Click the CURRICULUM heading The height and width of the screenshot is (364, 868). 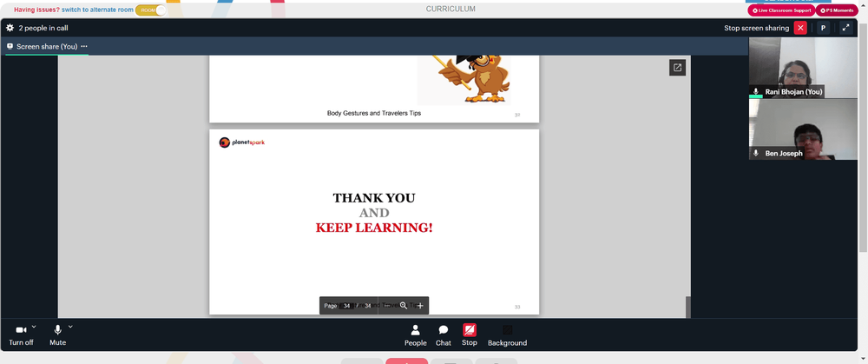point(450,9)
